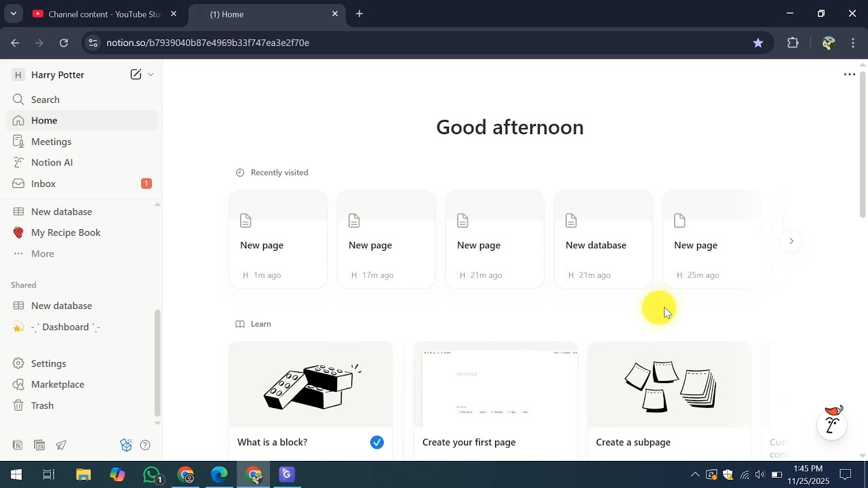
Task: Click the main page vertical scrollbar
Action: [863, 143]
